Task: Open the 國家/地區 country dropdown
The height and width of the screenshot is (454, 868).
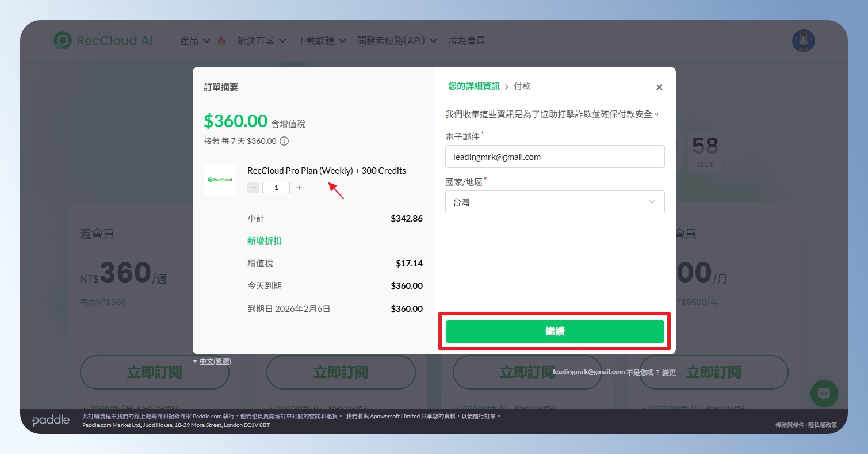Action: [x=555, y=202]
